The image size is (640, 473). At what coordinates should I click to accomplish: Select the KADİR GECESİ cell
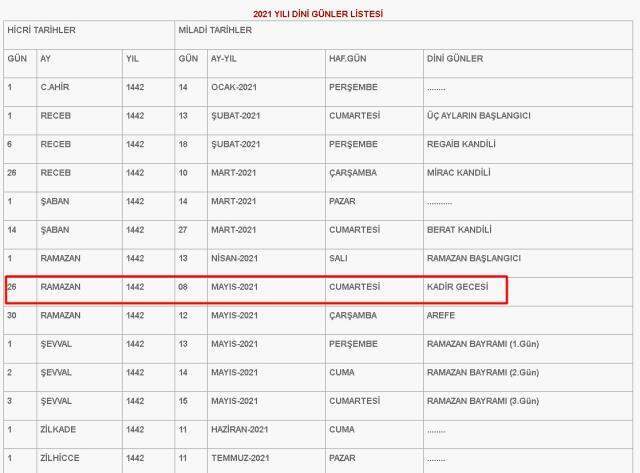click(x=528, y=292)
